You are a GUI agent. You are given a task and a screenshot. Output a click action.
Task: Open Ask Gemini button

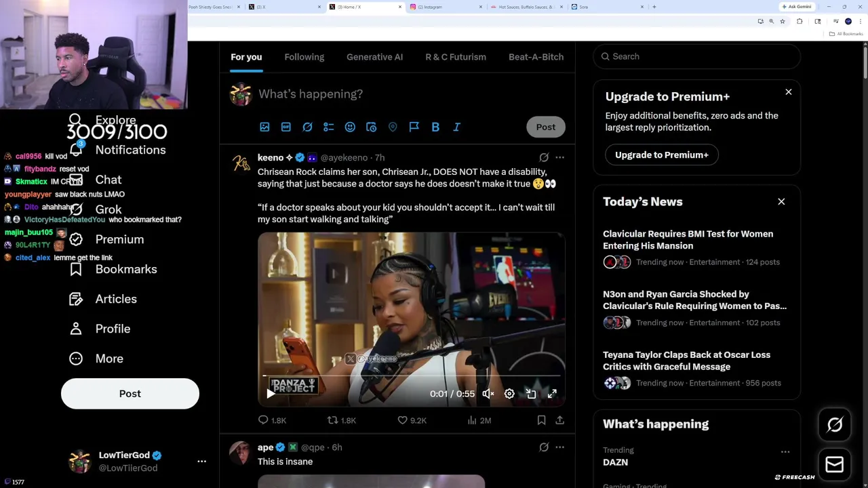click(x=796, y=7)
